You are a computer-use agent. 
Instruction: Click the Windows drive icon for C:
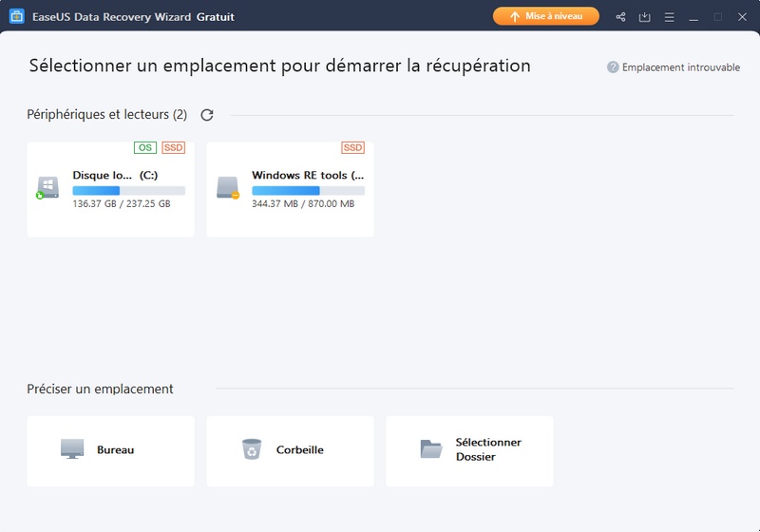tap(47, 187)
